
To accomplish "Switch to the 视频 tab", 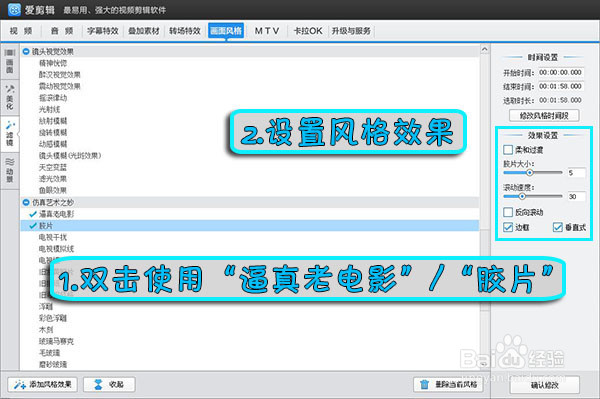I will (x=21, y=31).
